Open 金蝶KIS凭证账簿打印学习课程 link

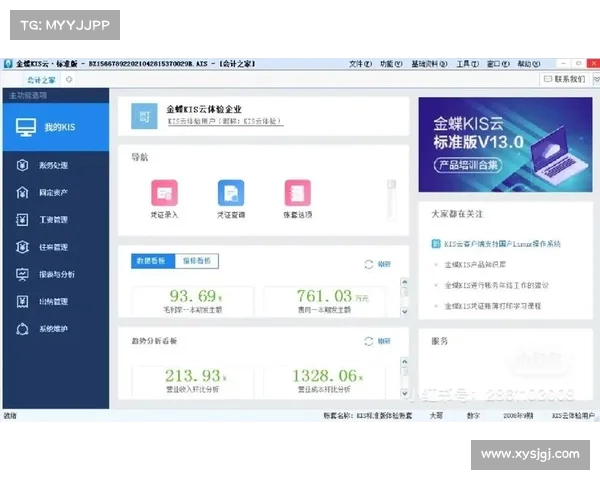coord(493,306)
